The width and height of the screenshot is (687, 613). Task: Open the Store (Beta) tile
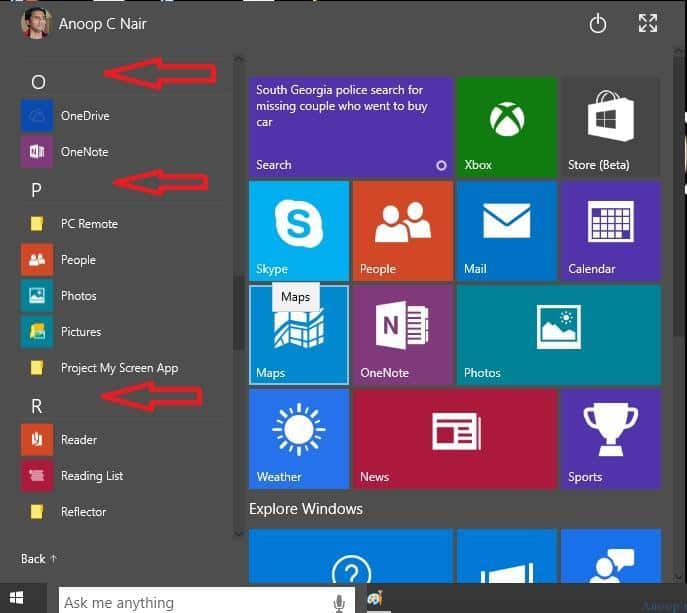click(x=610, y=127)
